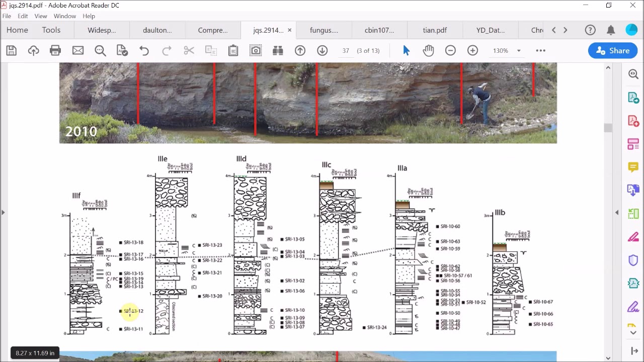
Task: Open the notifications bell
Action: click(611, 30)
